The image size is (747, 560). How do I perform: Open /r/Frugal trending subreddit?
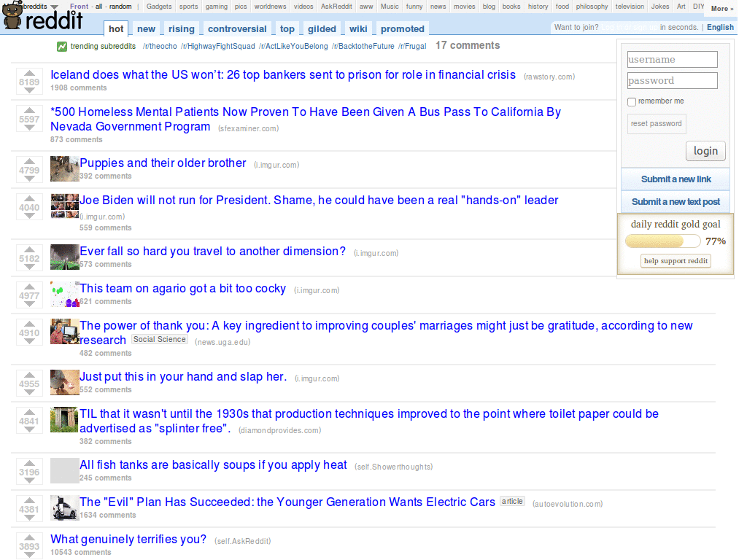coord(412,46)
